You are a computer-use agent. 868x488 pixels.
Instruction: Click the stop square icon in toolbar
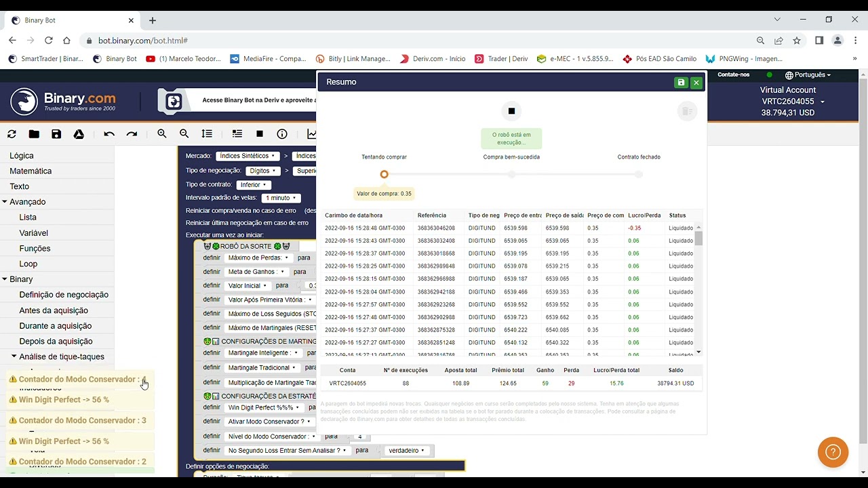point(260,134)
